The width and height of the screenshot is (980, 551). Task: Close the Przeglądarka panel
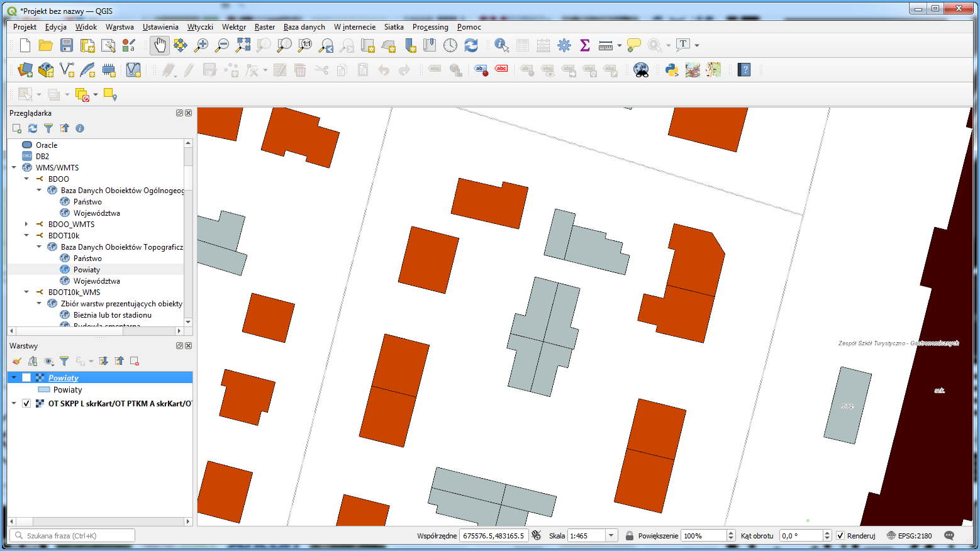tap(188, 113)
